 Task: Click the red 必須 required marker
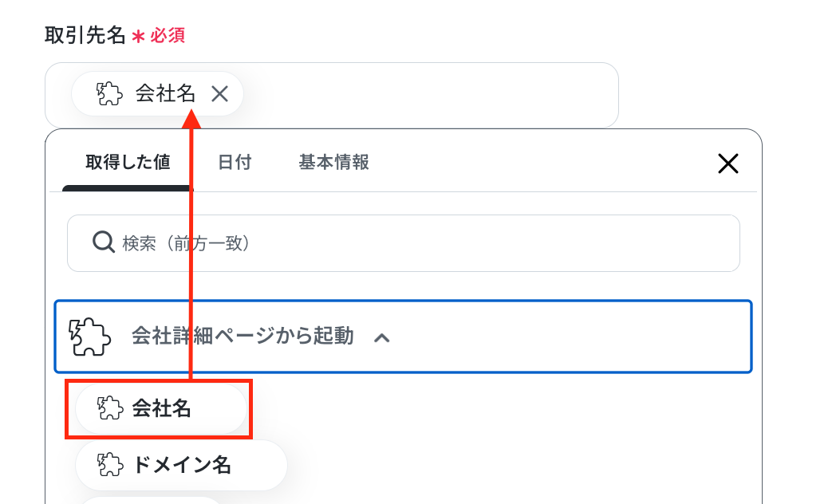(x=167, y=36)
